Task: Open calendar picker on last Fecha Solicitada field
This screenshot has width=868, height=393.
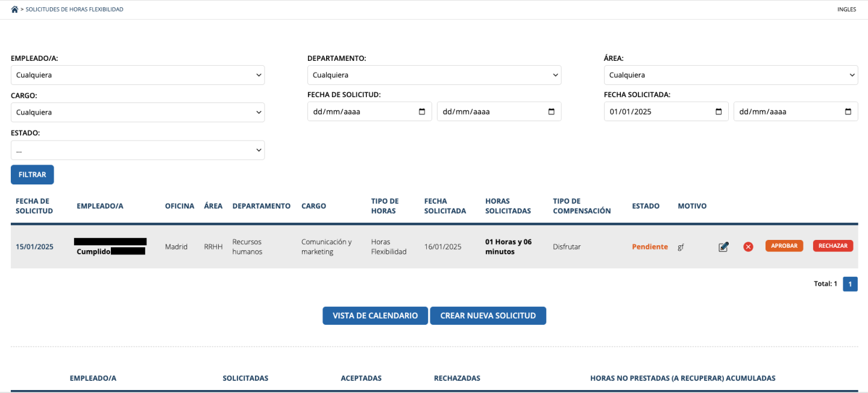Action: [848, 112]
